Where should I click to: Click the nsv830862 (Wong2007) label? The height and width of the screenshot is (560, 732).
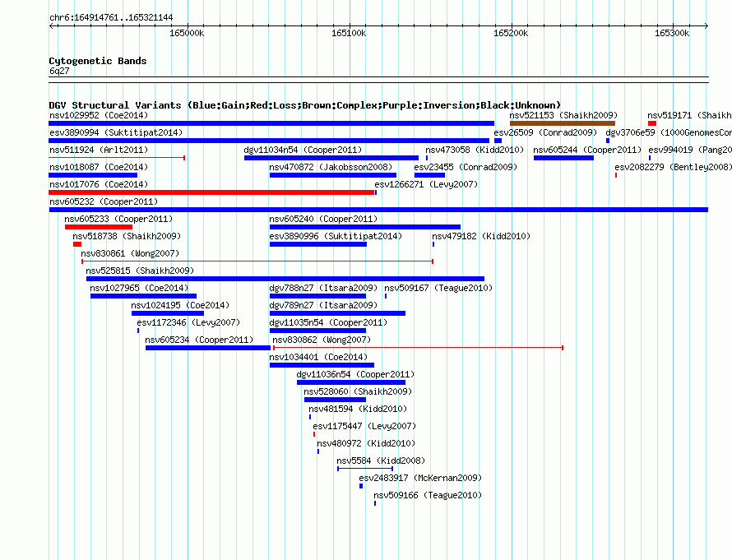coord(322,340)
